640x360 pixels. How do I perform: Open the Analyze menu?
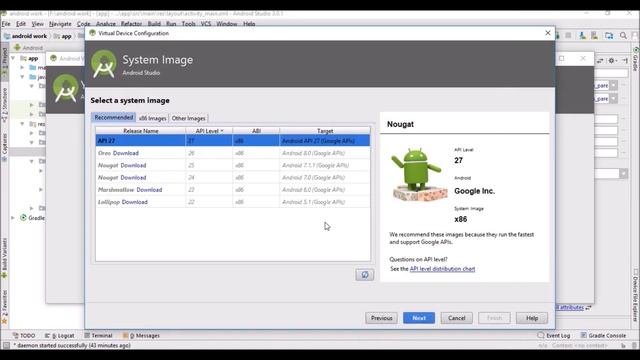coord(106,24)
